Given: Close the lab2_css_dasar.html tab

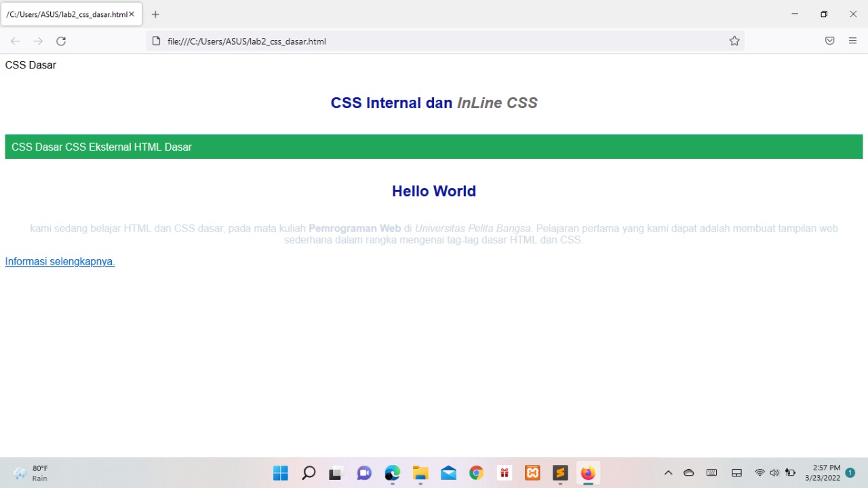Looking at the screenshot, I should click(x=132, y=14).
